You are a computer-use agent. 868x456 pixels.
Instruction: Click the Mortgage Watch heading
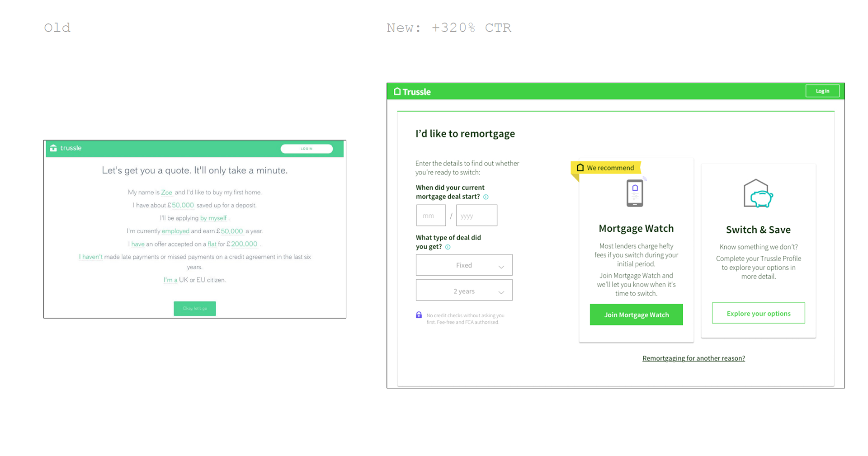(636, 229)
